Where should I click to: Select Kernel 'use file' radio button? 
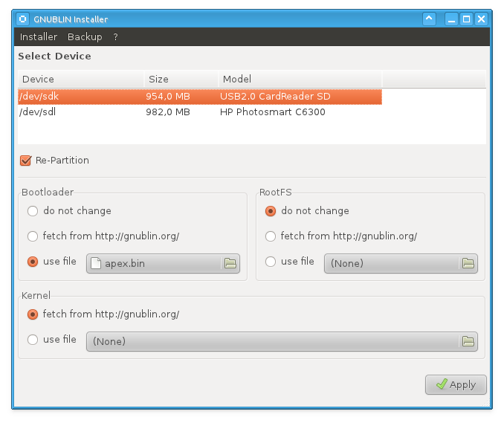tap(33, 340)
